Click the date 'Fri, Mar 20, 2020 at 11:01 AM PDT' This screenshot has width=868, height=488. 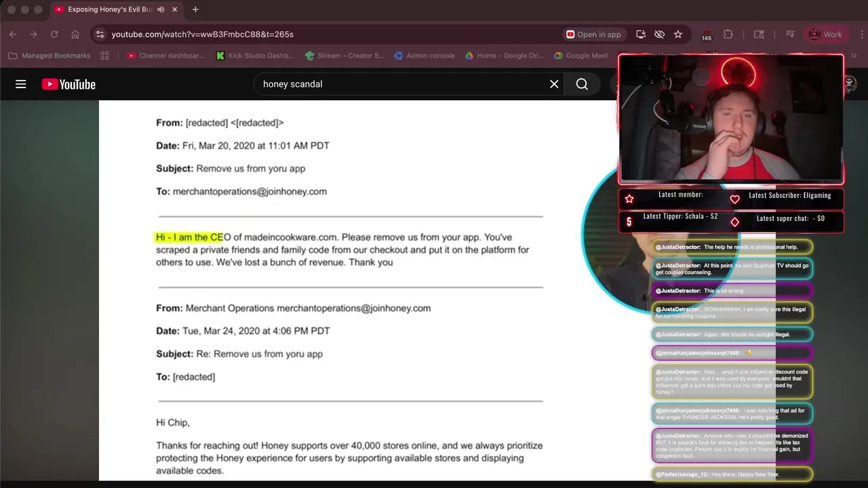click(256, 146)
